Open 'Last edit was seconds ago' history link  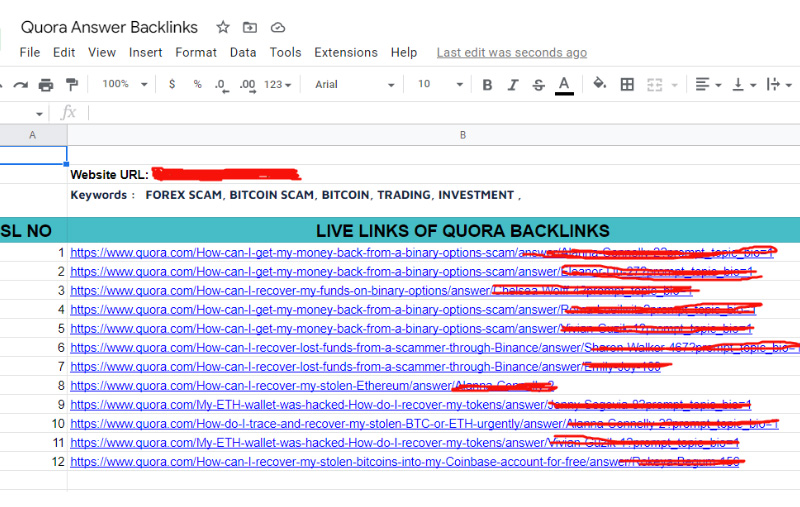(x=512, y=53)
